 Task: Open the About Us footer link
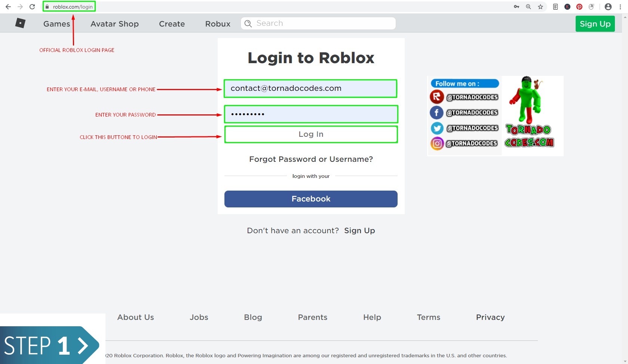(x=136, y=317)
